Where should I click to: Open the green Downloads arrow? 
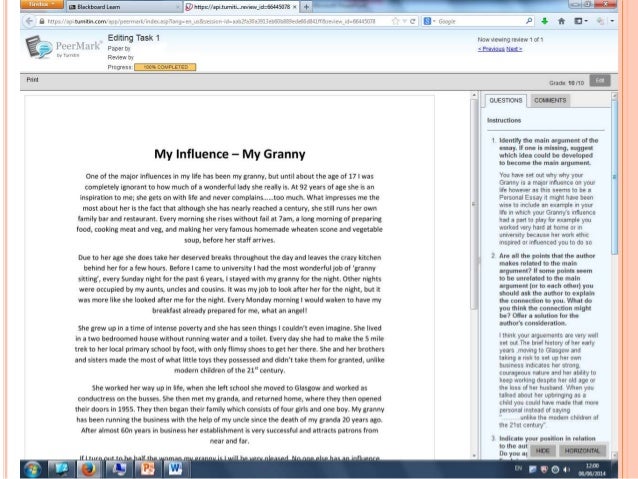[x=544, y=21]
